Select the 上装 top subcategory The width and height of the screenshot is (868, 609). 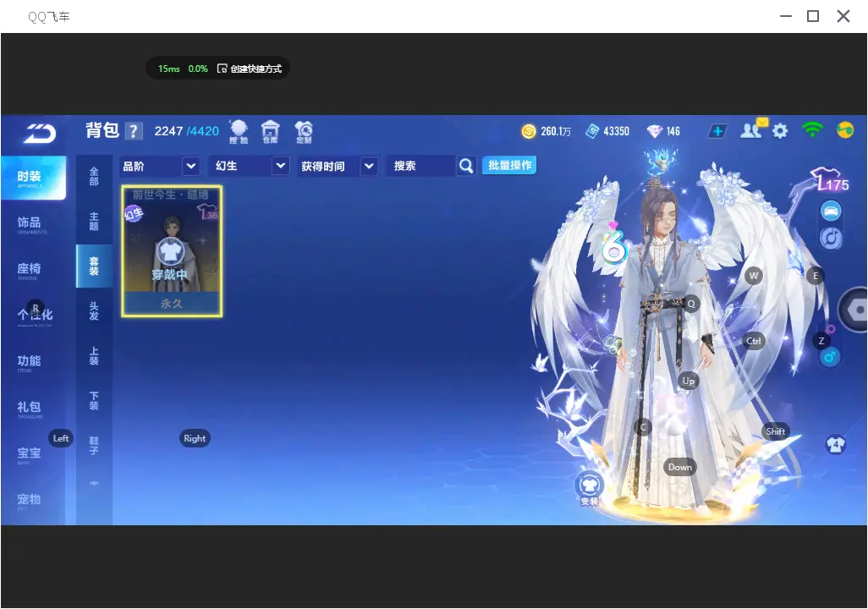(94, 356)
